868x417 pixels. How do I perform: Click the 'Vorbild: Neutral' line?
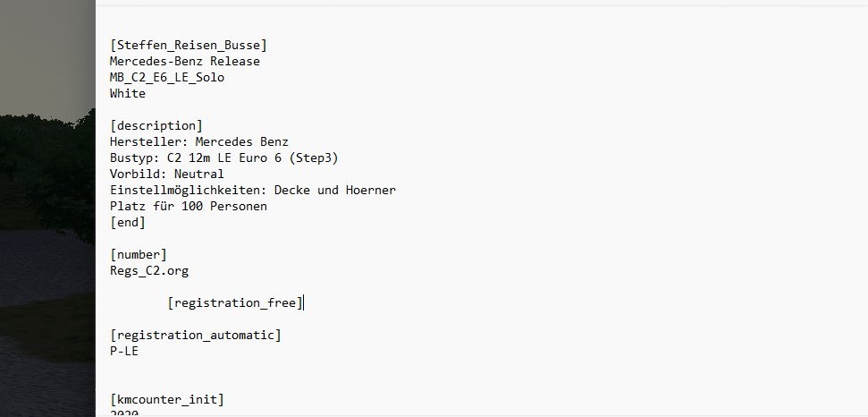pyautogui.click(x=166, y=174)
